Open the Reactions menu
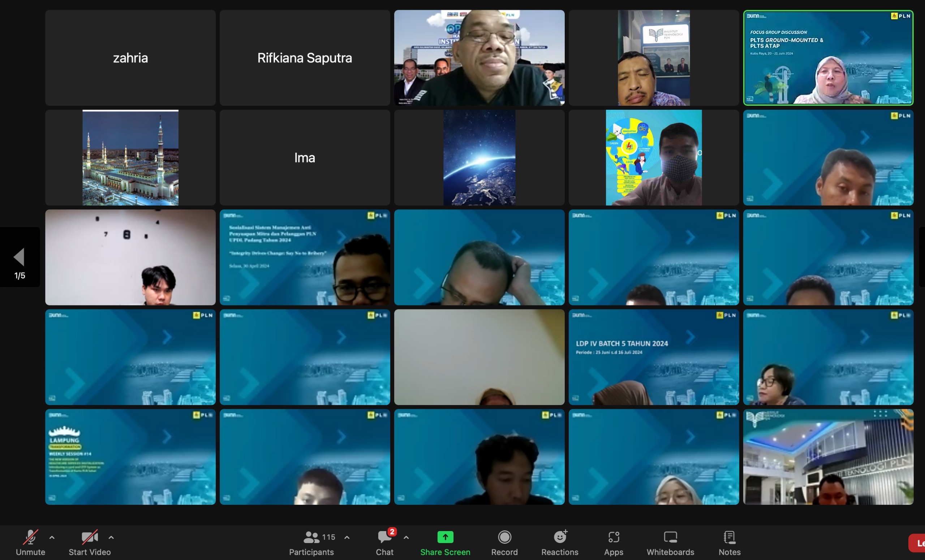Viewport: 925px width, 560px height. point(560,542)
